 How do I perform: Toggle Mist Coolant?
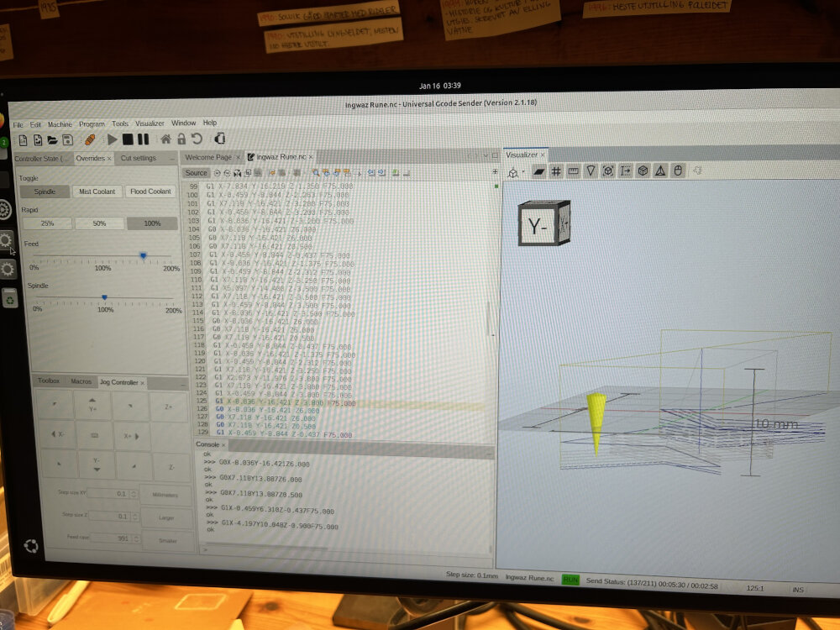97,192
